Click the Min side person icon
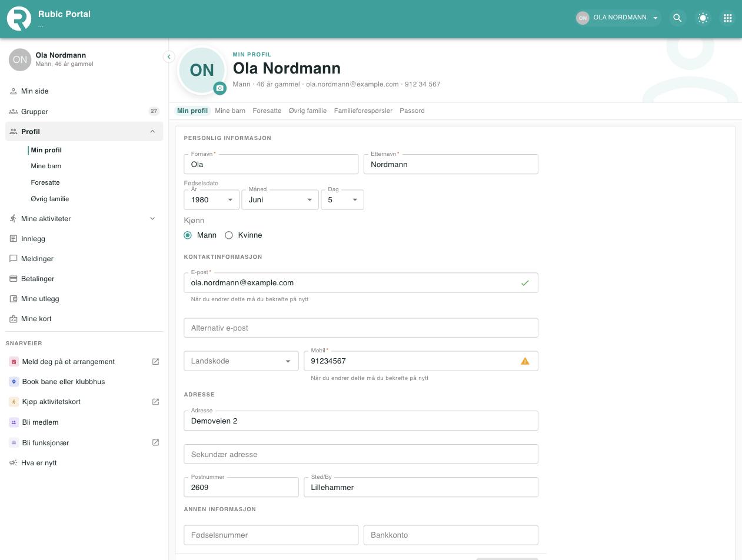The height and width of the screenshot is (560, 742). (14, 91)
